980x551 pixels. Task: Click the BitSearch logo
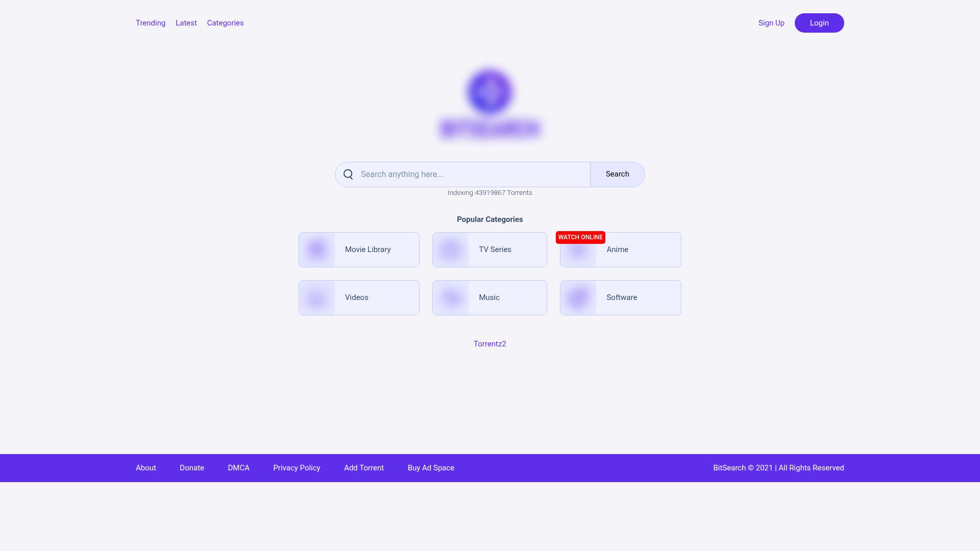pyautogui.click(x=489, y=102)
